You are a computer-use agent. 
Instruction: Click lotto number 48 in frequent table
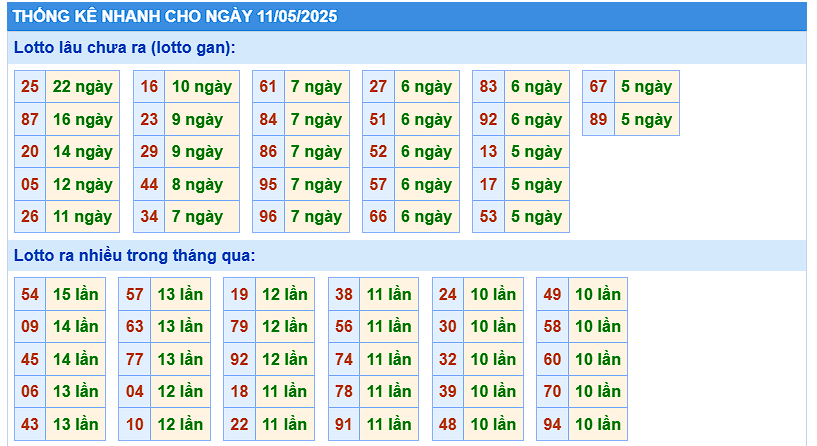pyautogui.click(x=448, y=424)
